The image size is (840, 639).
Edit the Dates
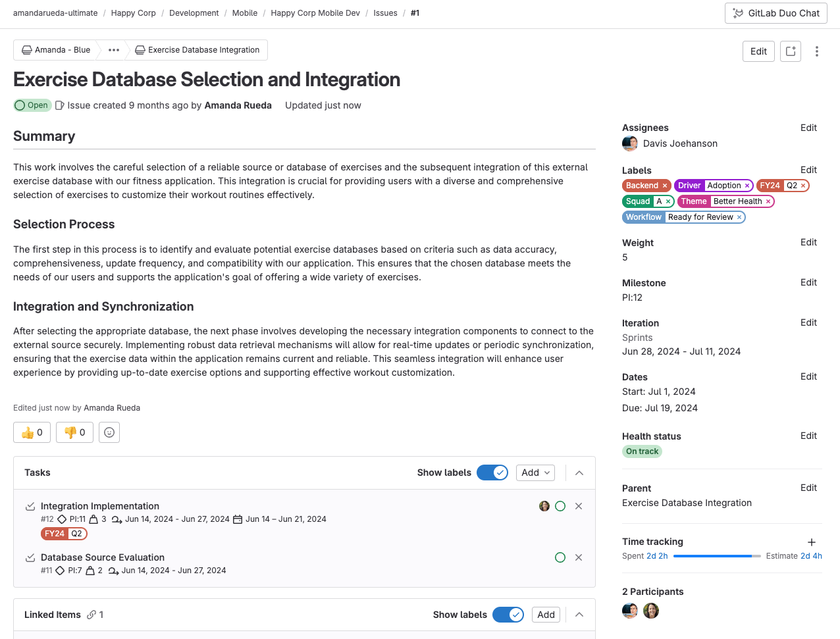[x=808, y=376]
